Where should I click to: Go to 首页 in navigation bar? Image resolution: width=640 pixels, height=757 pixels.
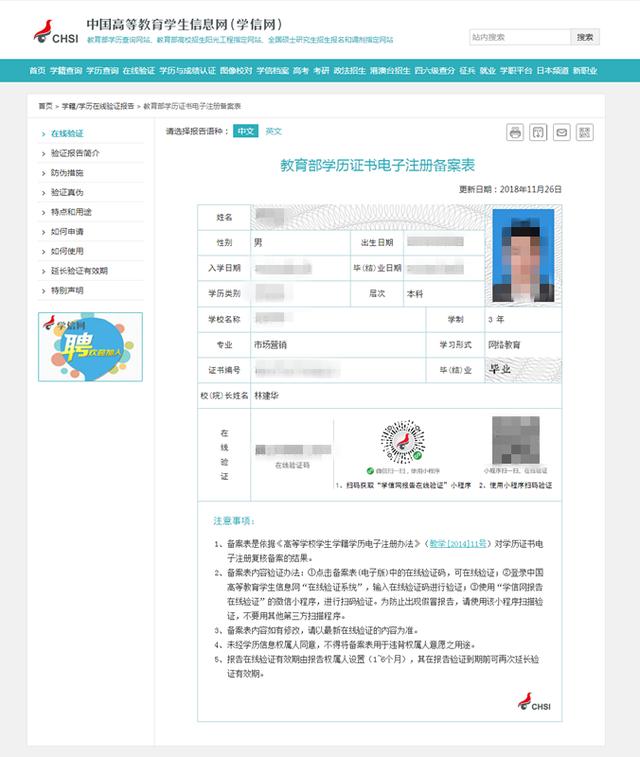click(37, 71)
